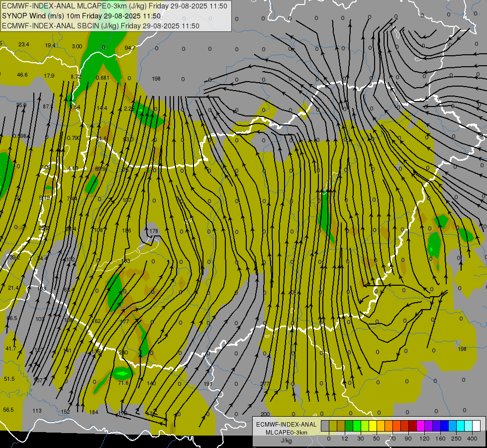Click the gray swatch in the MLCAPE legend

pyautogui.click(x=325, y=426)
